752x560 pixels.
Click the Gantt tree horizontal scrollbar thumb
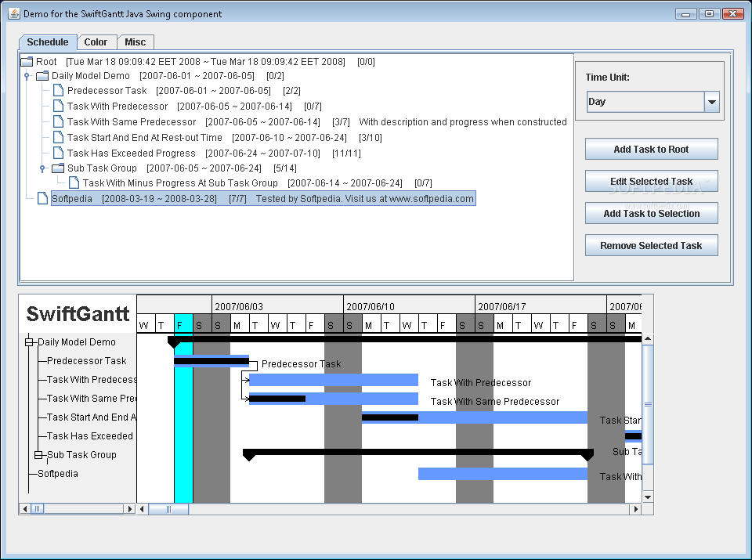click(38, 508)
